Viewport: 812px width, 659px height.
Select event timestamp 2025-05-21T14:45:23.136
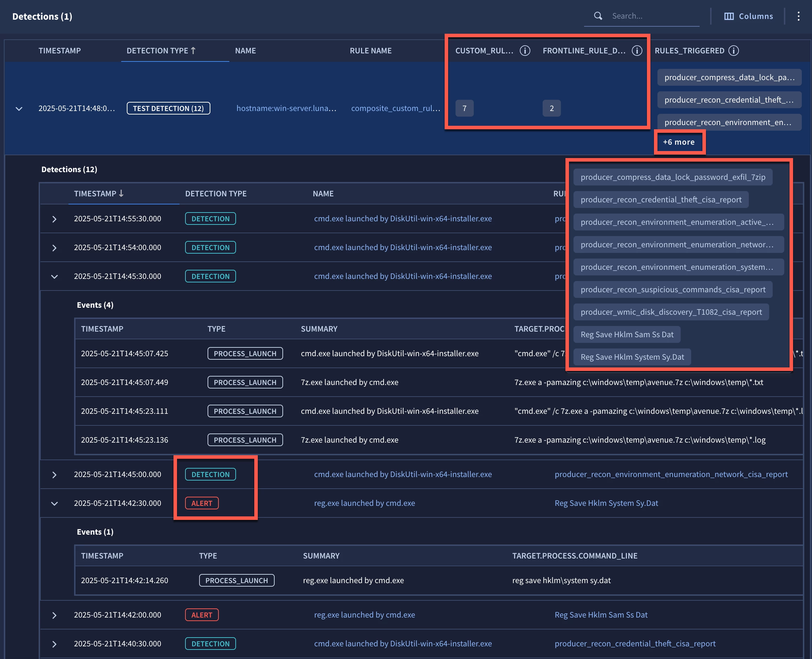click(124, 440)
